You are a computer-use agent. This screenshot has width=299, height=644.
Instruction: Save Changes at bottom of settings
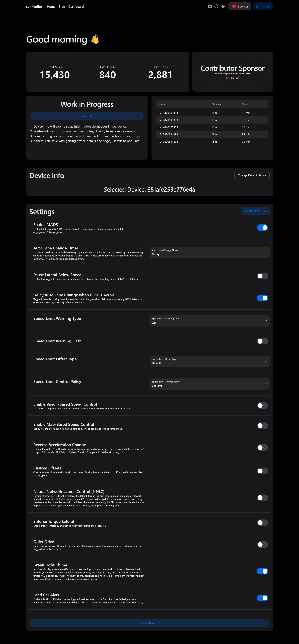149,623
